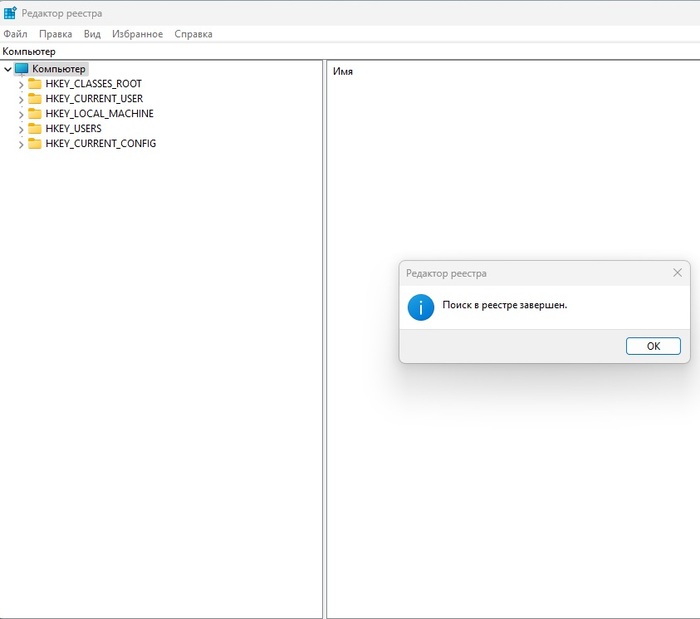Expand HKEY_CURRENT_CONFIG chevron
The height and width of the screenshot is (619, 700).
(21, 144)
